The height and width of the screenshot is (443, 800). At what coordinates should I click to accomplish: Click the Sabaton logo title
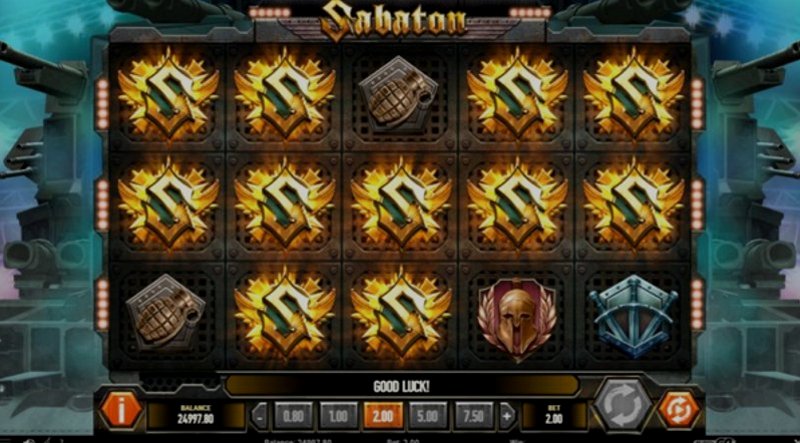394,21
